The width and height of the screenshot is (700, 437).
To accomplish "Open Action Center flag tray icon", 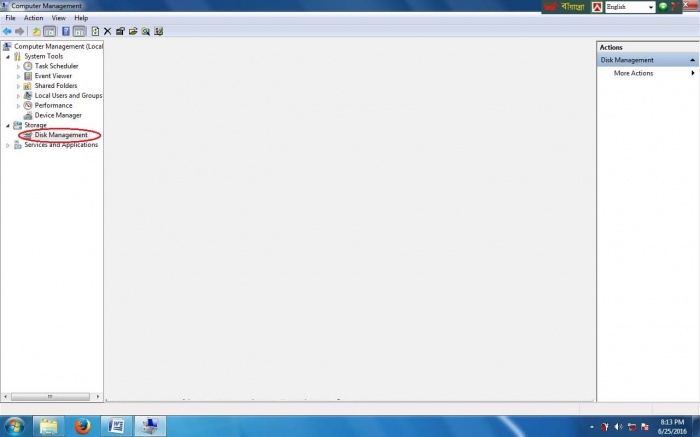I will point(645,427).
